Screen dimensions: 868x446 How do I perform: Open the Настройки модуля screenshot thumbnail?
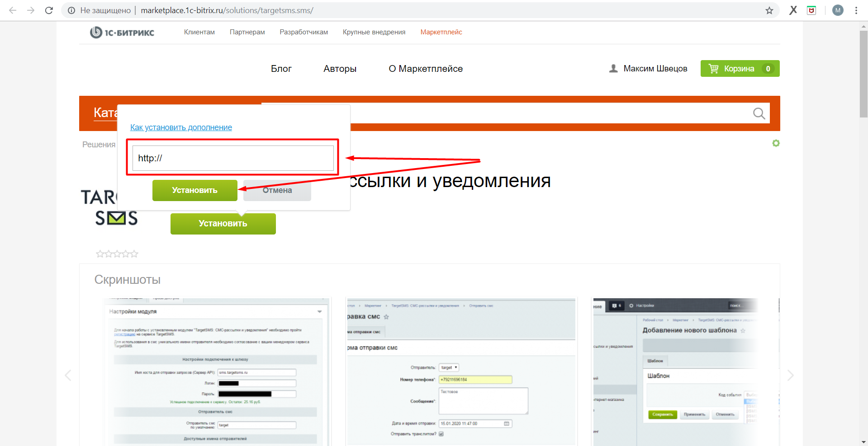click(217, 371)
